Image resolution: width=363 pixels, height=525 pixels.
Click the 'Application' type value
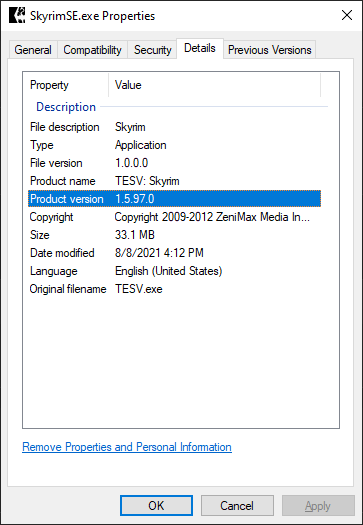[x=141, y=145]
